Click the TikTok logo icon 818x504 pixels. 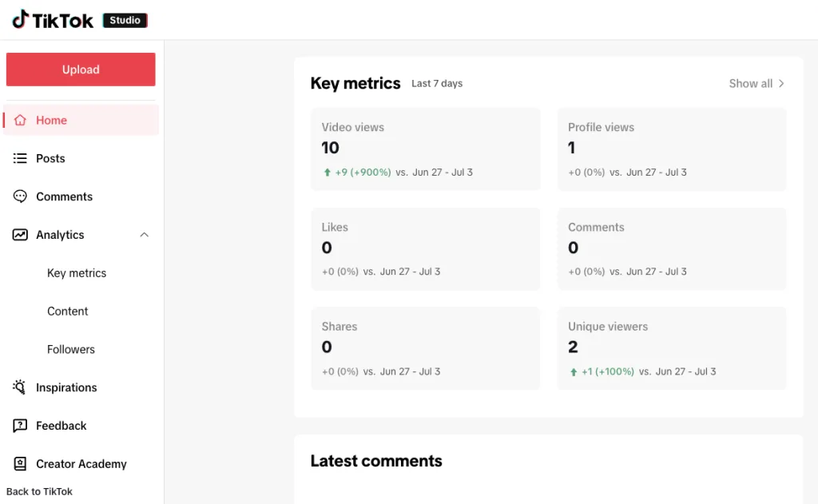[20, 19]
